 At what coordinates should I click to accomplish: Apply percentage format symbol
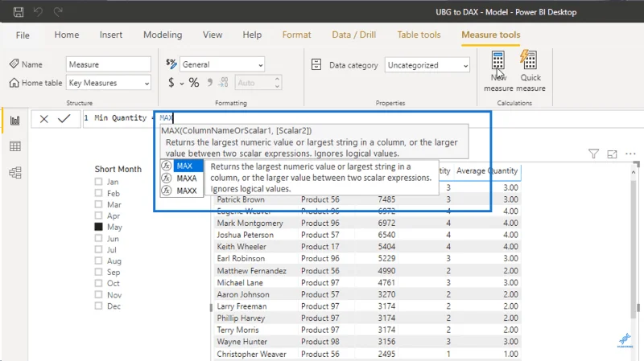click(194, 83)
